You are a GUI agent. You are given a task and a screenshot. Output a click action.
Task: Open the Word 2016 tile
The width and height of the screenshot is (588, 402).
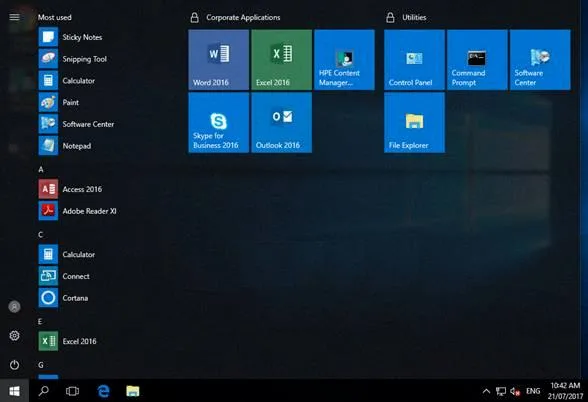[x=219, y=60]
